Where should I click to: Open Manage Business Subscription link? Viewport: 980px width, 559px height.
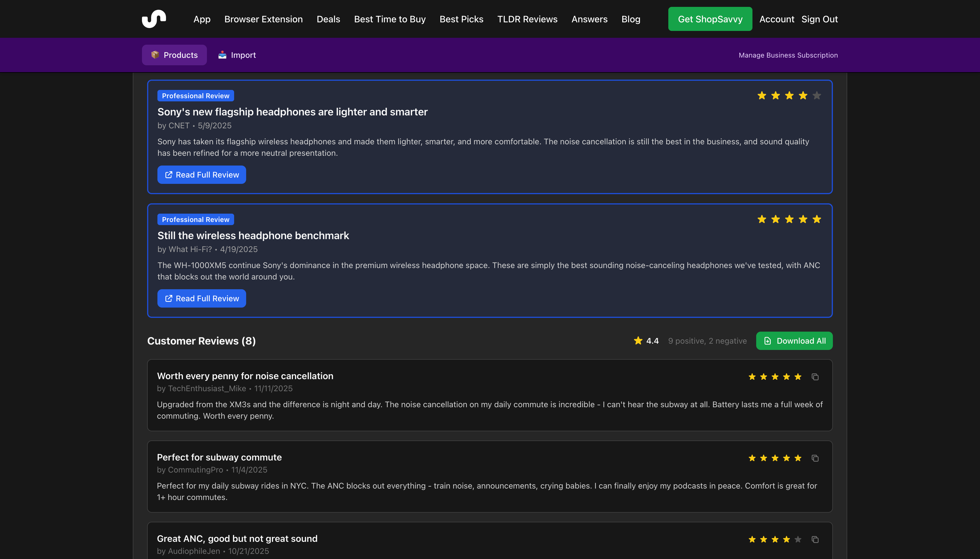[x=788, y=55]
